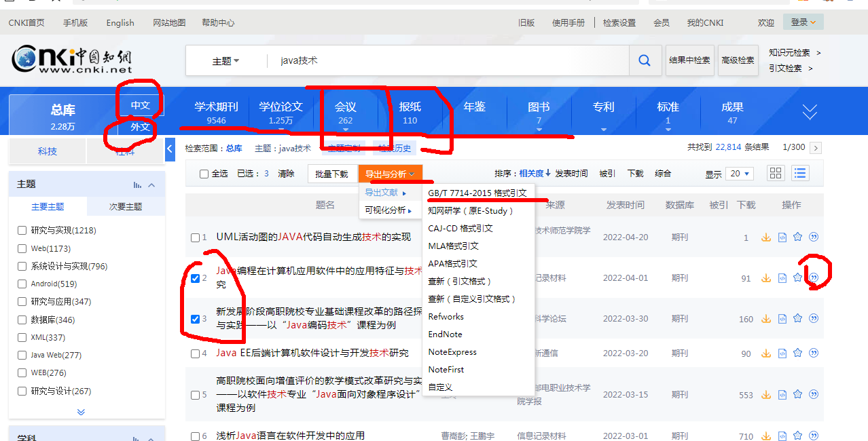
Task: Uncheck result 2 Java编程 checkbox
Action: click(x=196, y=278)
